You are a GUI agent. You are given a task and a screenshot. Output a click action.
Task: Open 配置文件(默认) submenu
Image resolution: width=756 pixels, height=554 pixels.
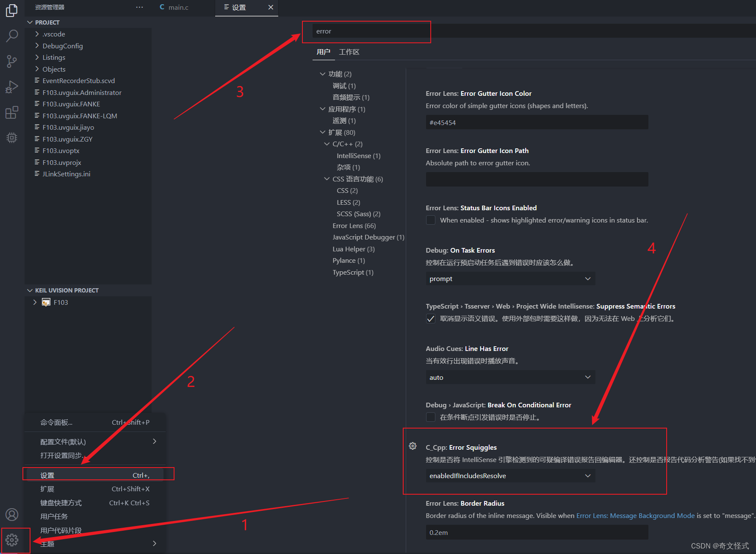point(95,442)
